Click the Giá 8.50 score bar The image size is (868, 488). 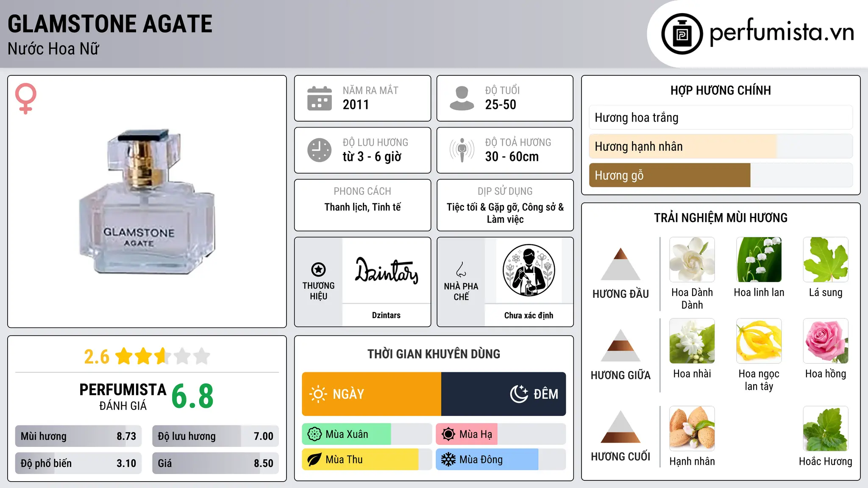click(215, 463)
